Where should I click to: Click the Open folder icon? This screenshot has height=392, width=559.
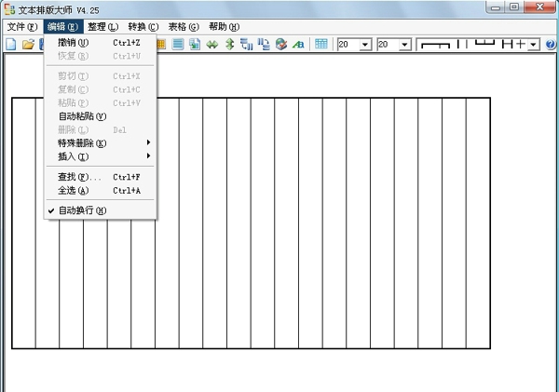click(x=28, y=44)
